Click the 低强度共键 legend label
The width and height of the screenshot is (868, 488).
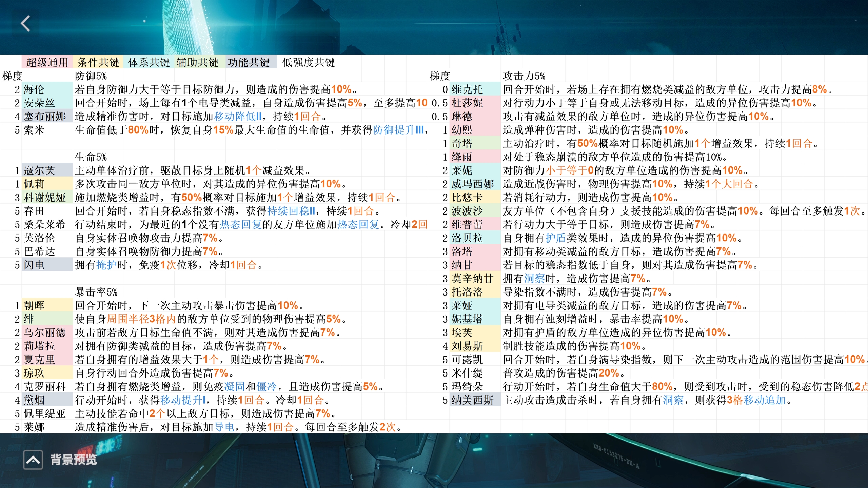point(308,62)
